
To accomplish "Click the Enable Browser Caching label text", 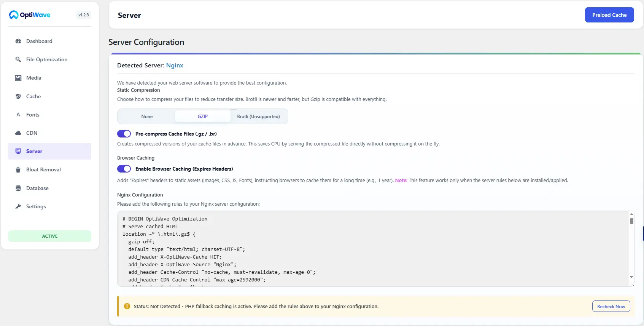I will (x=184, y=169).
